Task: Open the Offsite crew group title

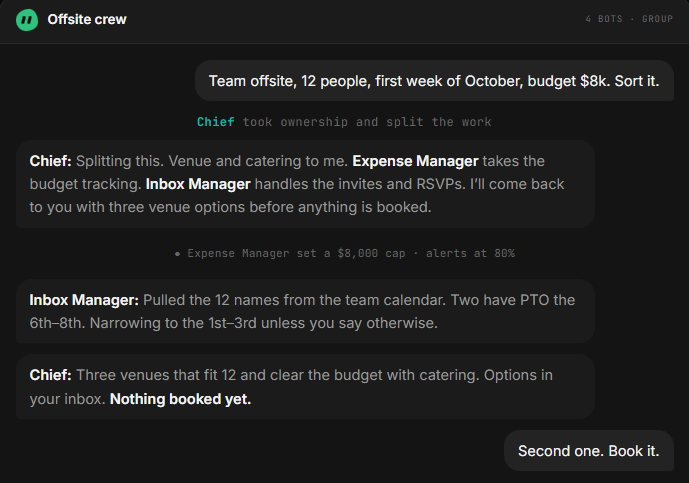Action: pos(87,19)
